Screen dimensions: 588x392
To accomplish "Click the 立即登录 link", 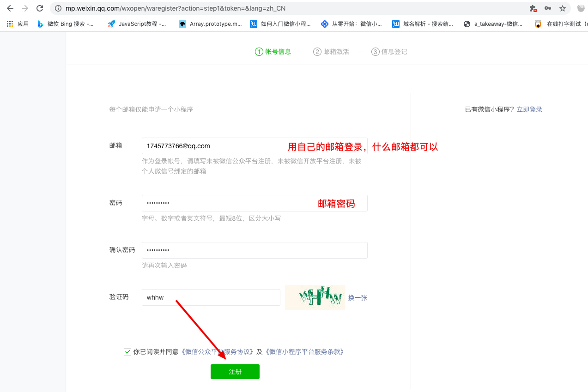I will pos(529,109).
